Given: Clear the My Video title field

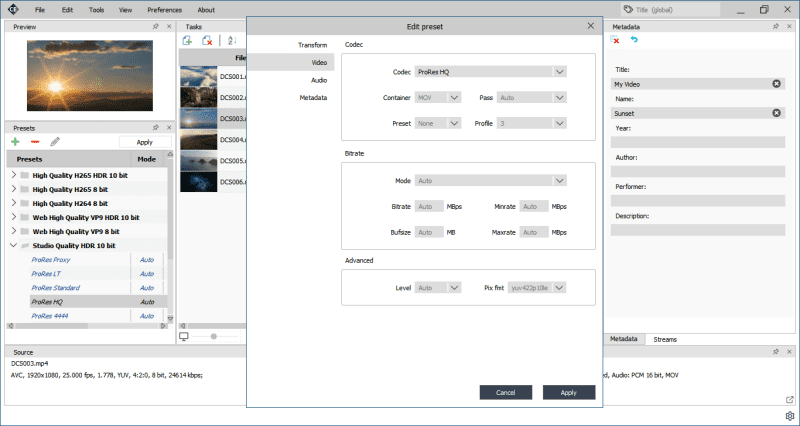Looking at the screenshot, I should click(x=777, y=84).
